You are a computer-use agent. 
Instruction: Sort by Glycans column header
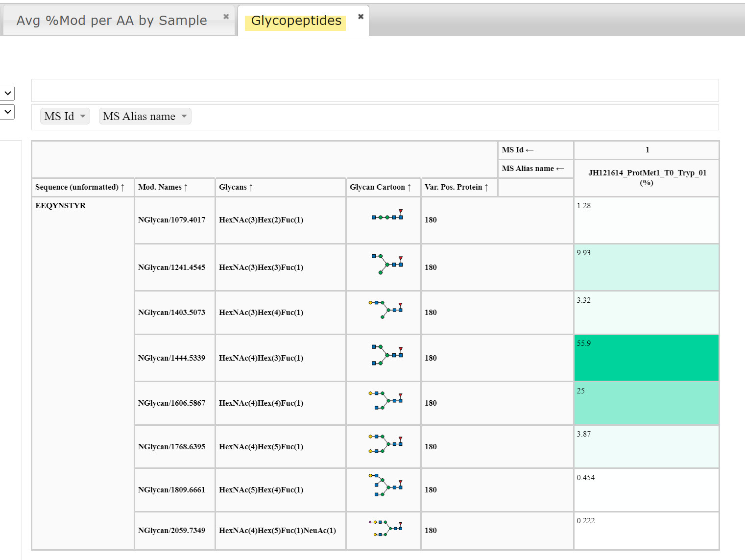click(280, 187)
